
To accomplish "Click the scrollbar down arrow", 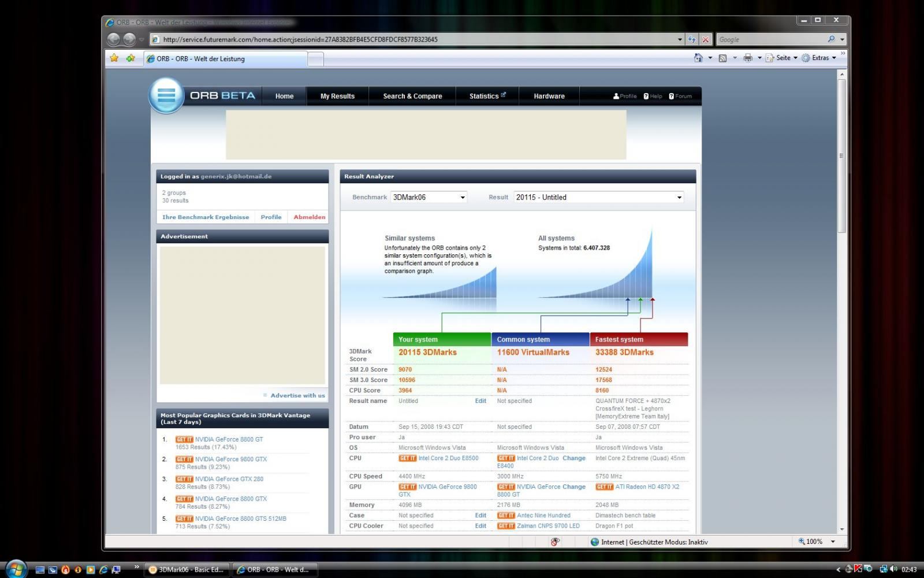I will tap(842, 529).
